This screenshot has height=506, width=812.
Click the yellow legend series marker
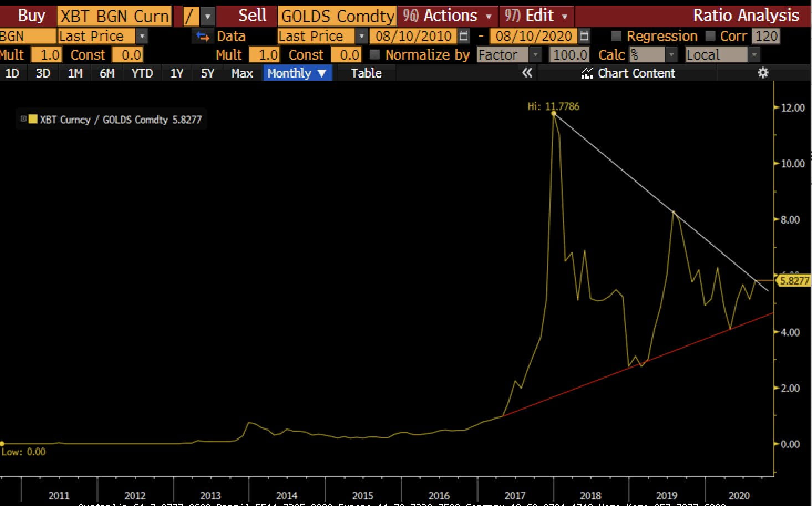pos(33,119)
